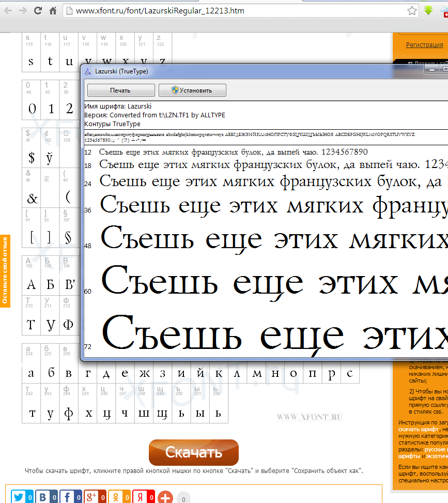This screenshot has height=503, width=448.
Task: Open the cloud extension with the red plus badge
Action: tap(444, 11)
